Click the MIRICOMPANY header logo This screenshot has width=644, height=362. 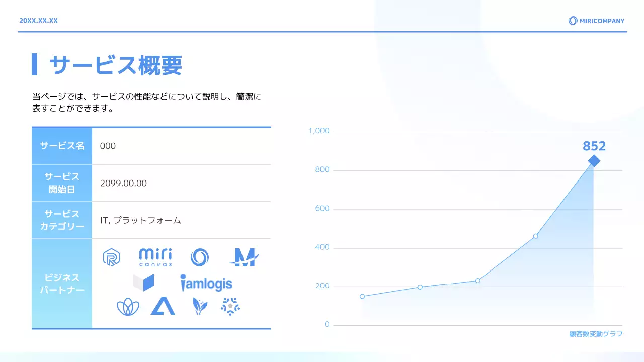click(x=596, y=21)
